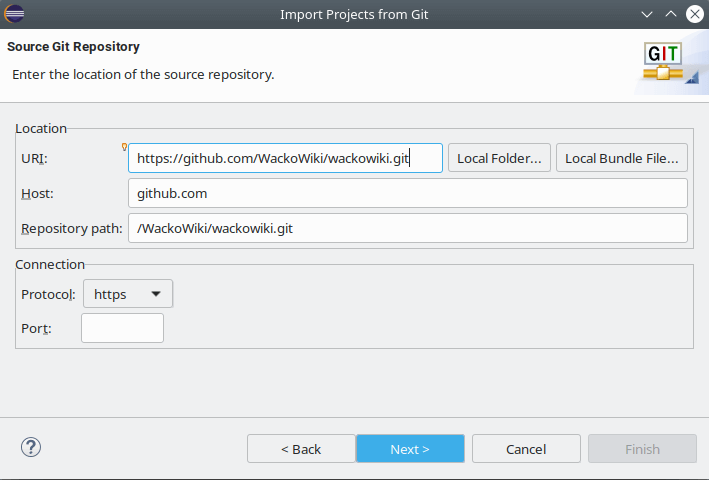Screen dimensions: 709x480
Task: Open help via the question mark icon
Action: 30,448
